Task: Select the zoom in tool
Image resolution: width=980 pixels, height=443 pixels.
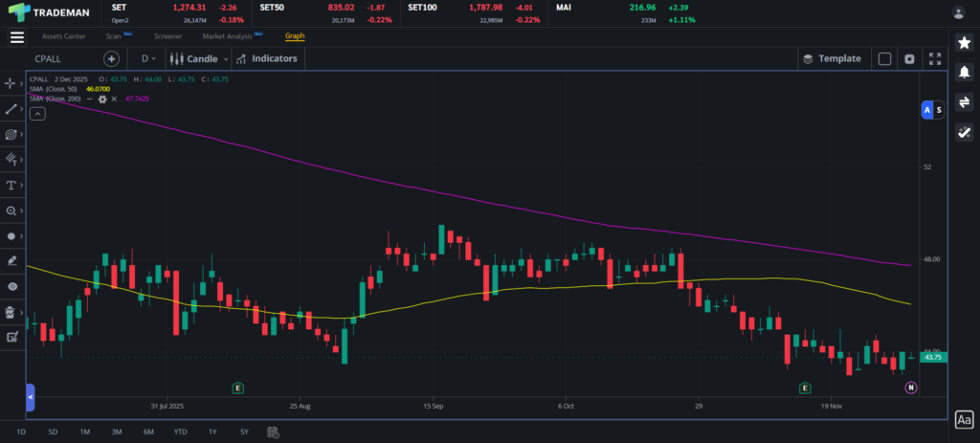Action: click(x=10, y=211)
